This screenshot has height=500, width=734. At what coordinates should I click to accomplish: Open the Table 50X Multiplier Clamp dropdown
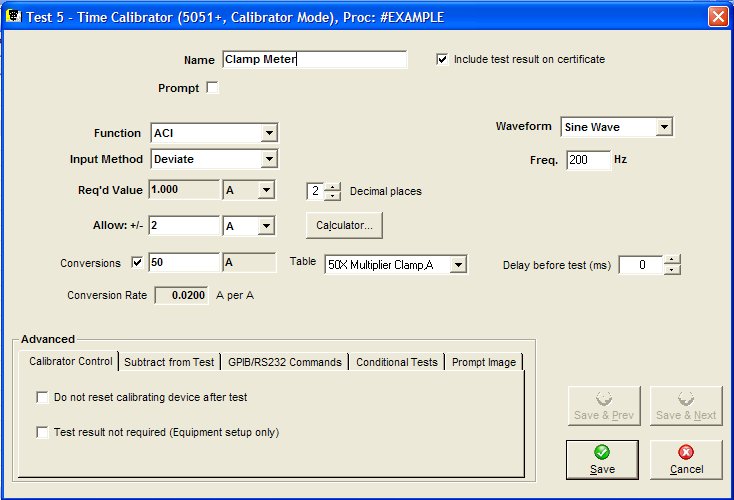[458, 264]
